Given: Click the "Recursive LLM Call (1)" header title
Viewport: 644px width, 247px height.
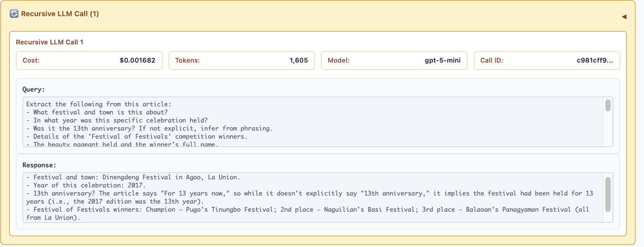Looking at the screenshot, I should click(60, 14).
